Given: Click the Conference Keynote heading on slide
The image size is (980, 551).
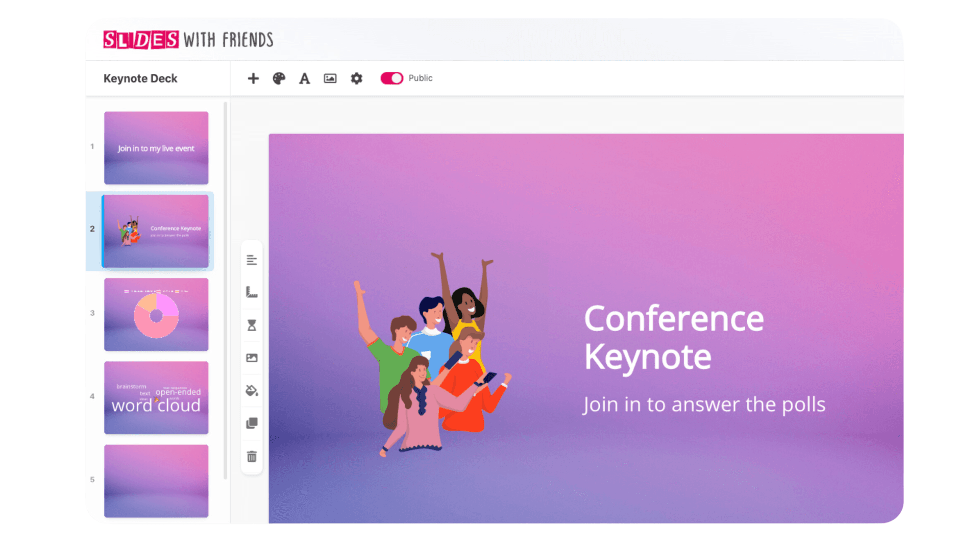Looking at the screenshot, I should pyautogui.click(x=674, y=337).
